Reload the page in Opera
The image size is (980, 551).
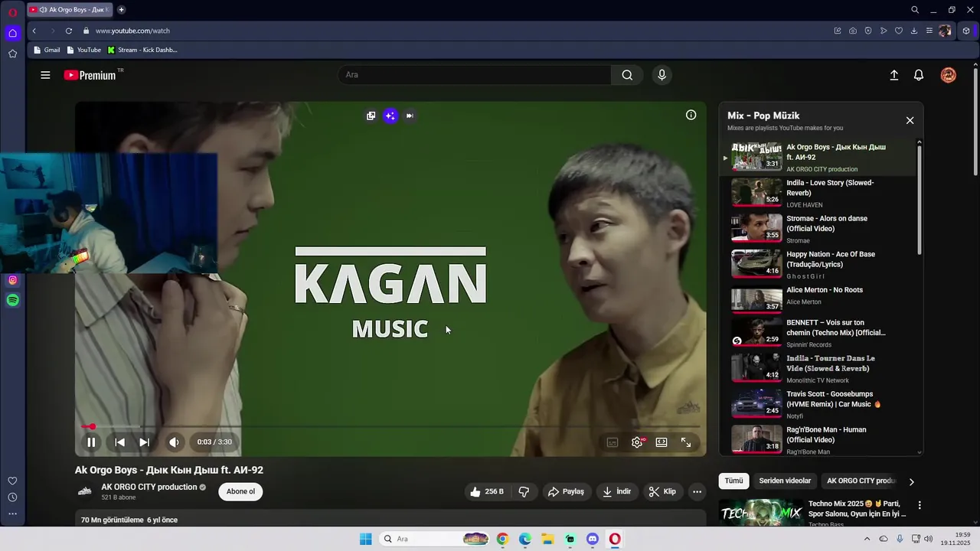pyautogui.click(x=68, y=31)
